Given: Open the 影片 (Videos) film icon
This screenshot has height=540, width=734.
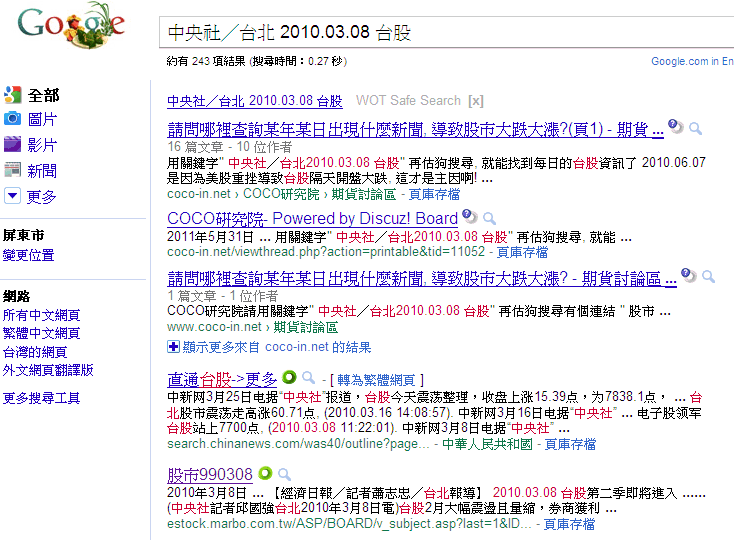Looking at the screenshot, I should click(13, 144).
